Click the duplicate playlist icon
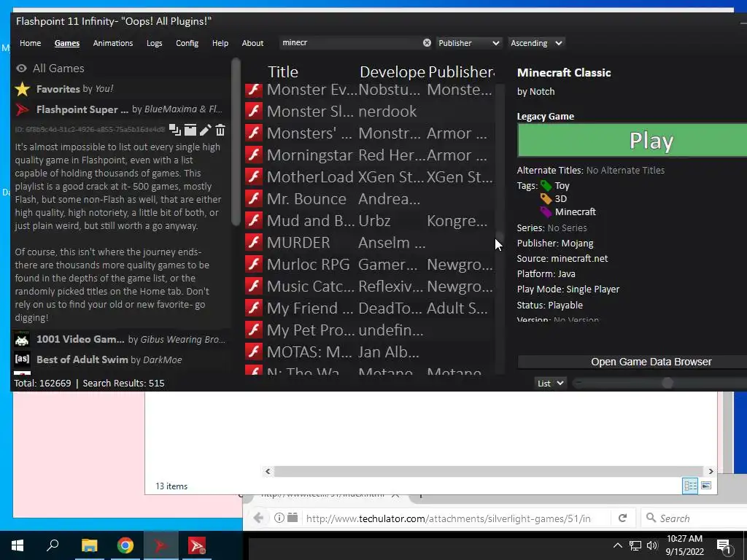This screenshot has height=560, width=747. (x=175, y=130)
